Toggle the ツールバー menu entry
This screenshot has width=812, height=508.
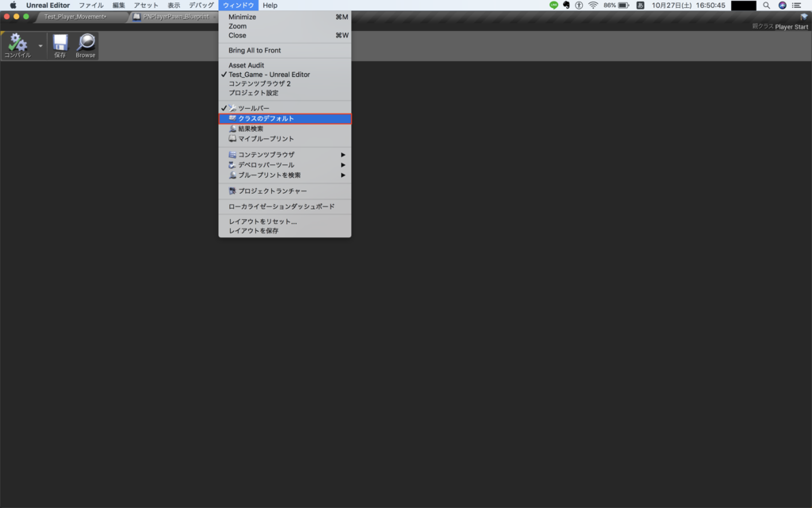click(x=285, y=108)
